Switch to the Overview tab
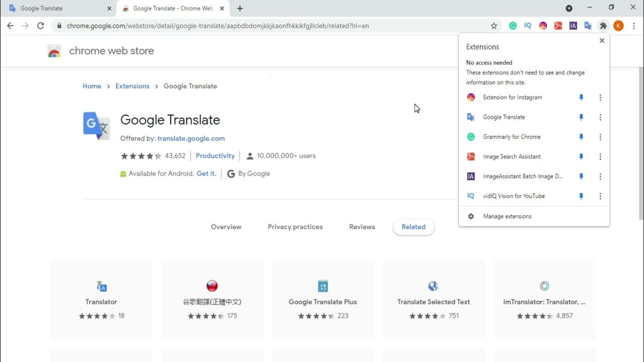644x362 pixels. (x=226, y=227)
